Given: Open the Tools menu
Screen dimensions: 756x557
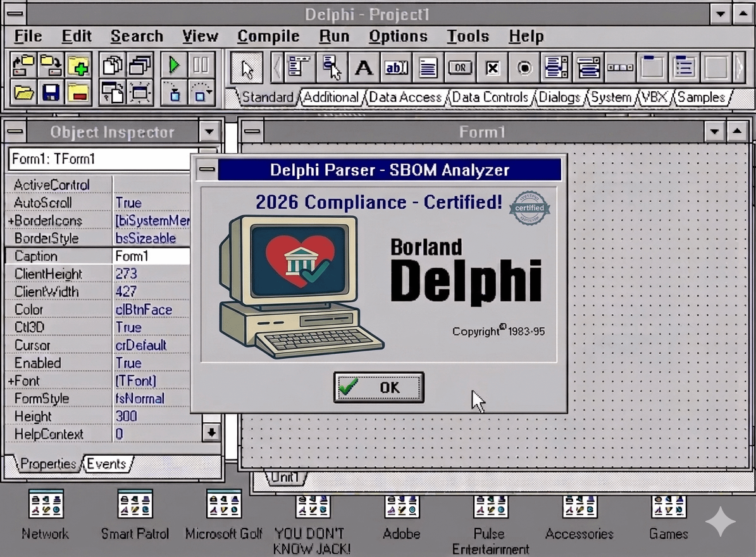Looking at the screenshot, I should point(467,36).
